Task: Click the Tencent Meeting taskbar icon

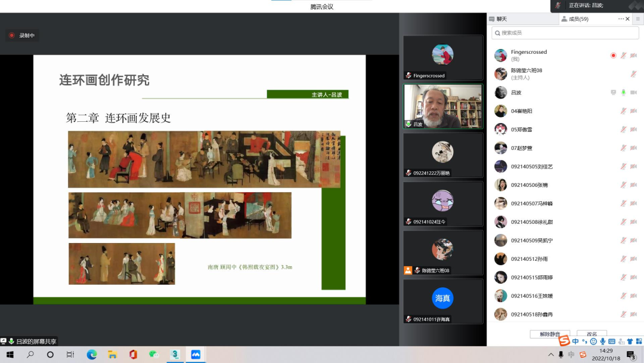Action: [195, 355]
